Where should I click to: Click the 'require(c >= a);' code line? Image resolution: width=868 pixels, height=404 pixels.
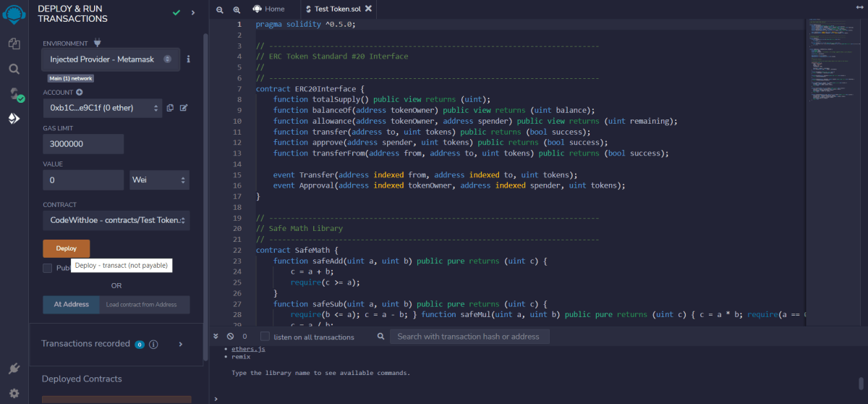click(325, 282)
